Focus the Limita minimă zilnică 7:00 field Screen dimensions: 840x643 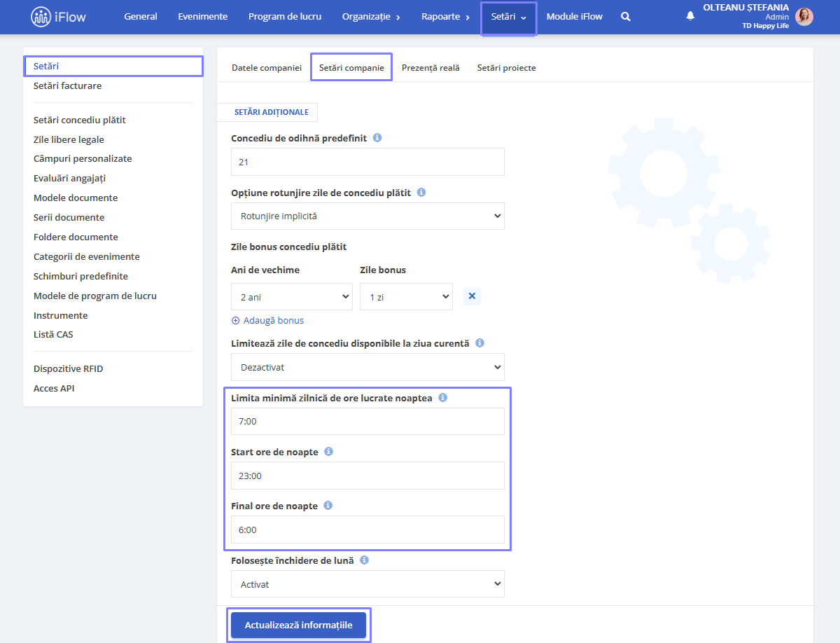point(367,421)
